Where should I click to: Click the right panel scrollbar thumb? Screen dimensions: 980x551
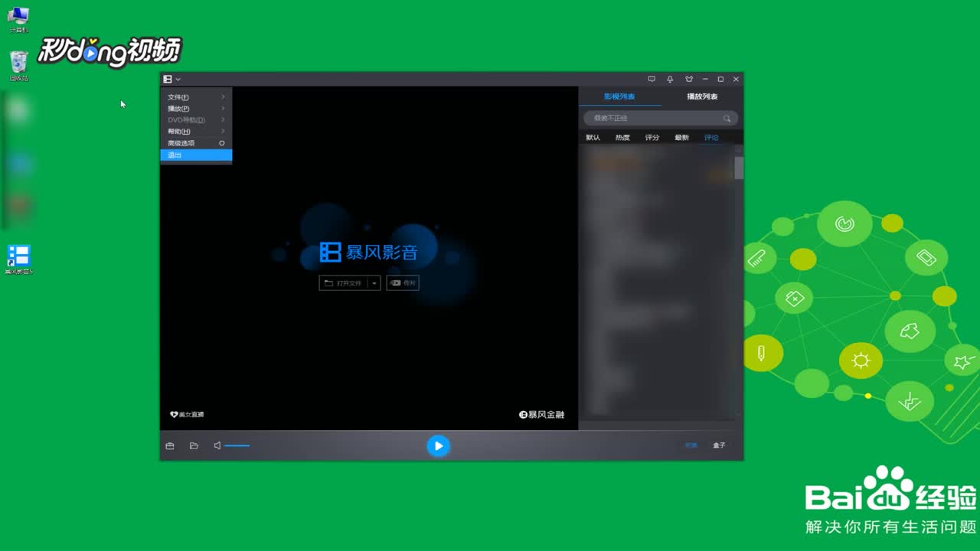point(739,168)
